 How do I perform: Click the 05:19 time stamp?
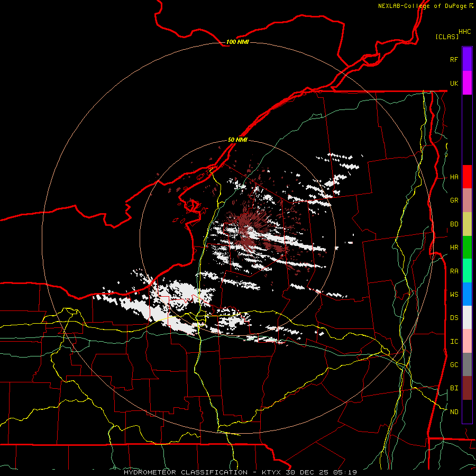pos(344,472)
